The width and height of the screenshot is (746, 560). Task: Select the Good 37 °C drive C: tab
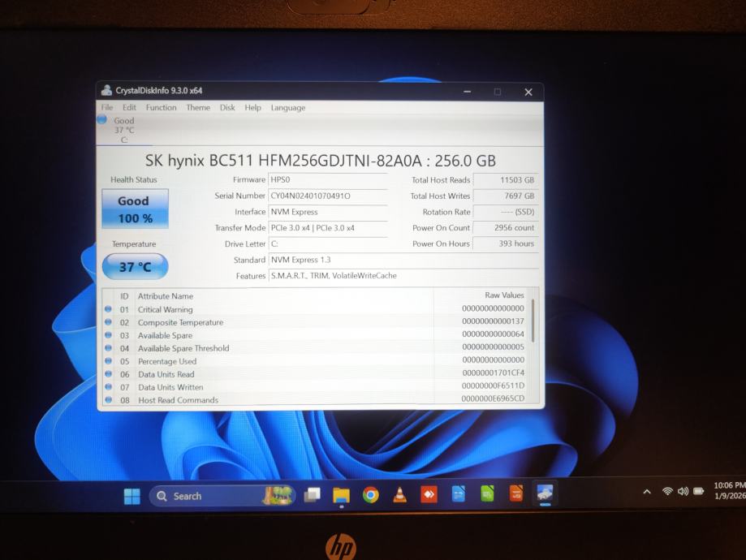click(x=123, y=130)
